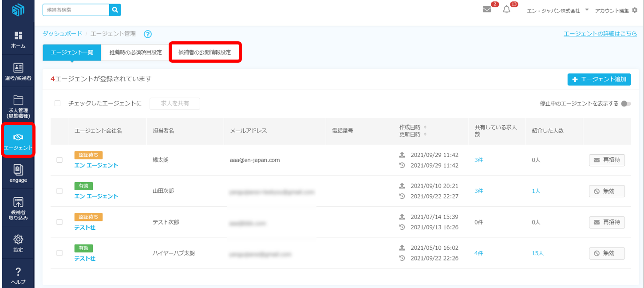Viewport: 644px width, 288px height.
Task: Open the engage sidebar icon
Action: coord(18,169)
